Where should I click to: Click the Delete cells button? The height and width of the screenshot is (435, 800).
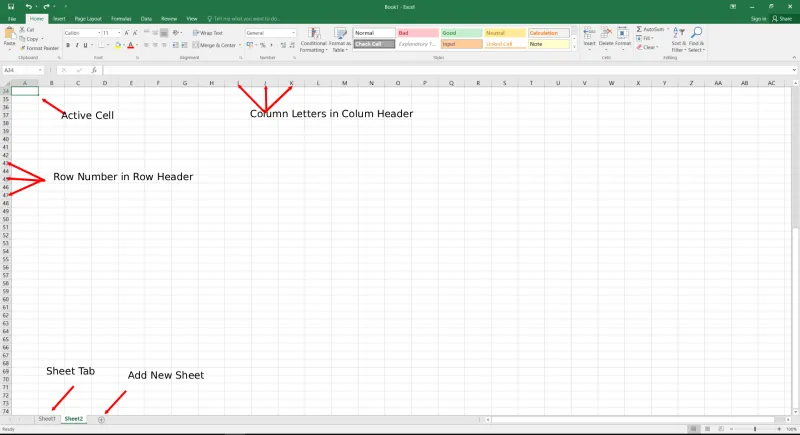(x=606, y=39)
